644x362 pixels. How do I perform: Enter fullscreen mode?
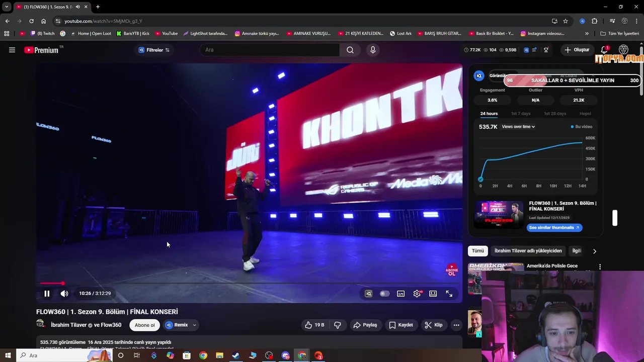pos(449,294)
